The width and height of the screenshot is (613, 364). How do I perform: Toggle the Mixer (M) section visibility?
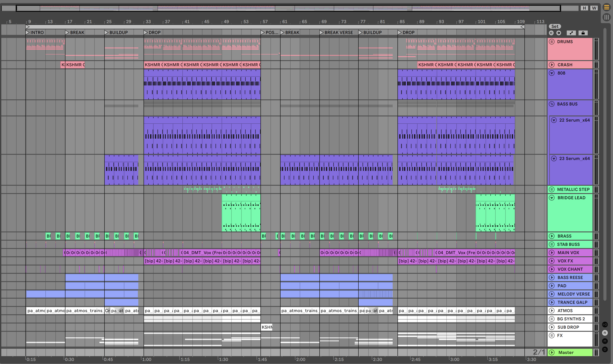[x=605, y=341]
